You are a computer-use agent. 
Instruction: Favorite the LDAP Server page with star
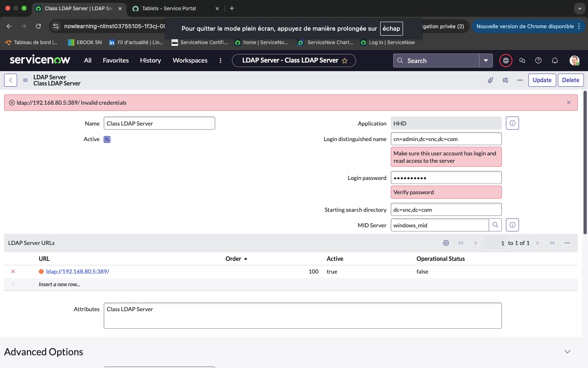pyautogui.click(x=345, y=61)
